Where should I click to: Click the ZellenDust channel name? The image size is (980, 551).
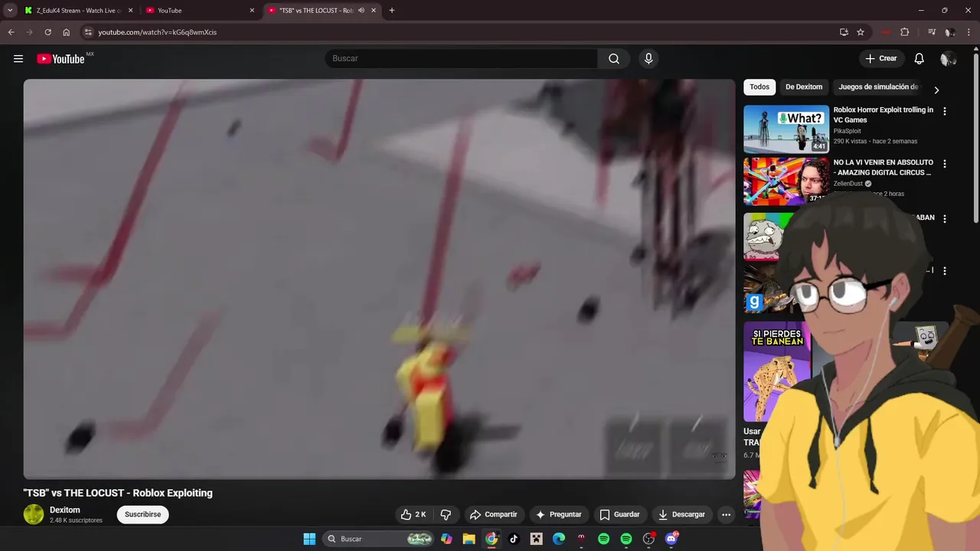pyautogui.click(x=848, y=184)
